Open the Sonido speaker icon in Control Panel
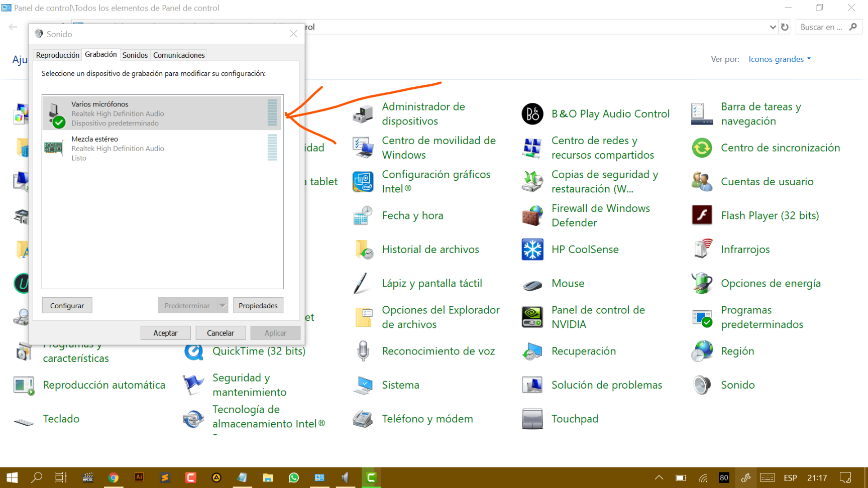 [x=701, y=385]
